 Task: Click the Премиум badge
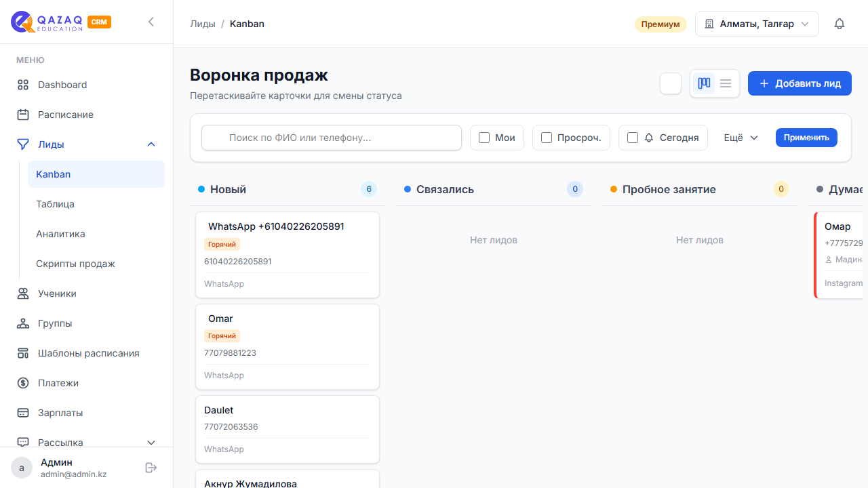(660, 24)
